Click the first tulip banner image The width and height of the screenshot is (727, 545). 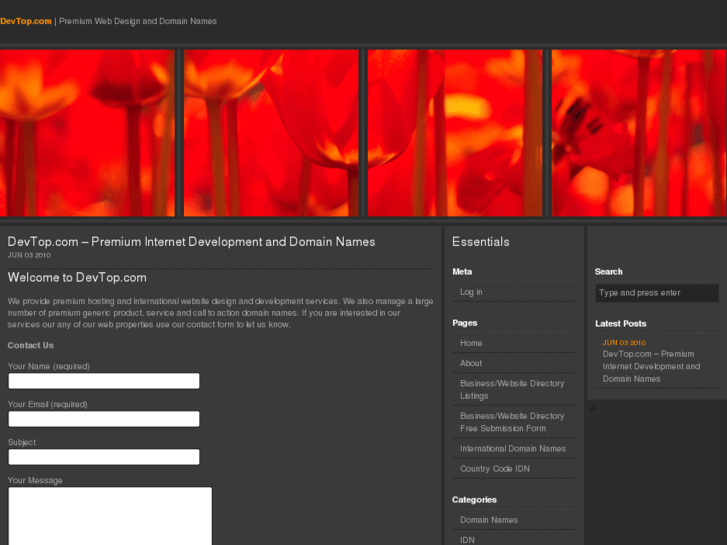[x=87, y=133]
